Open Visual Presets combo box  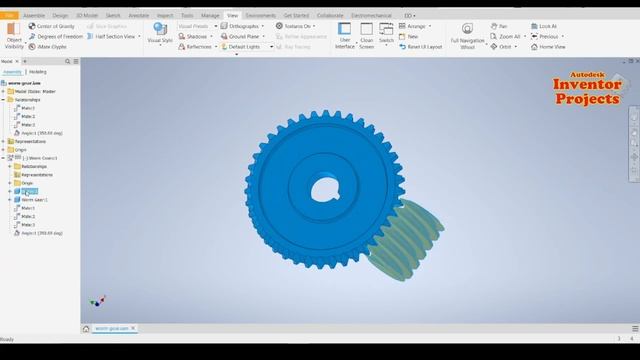point(198,26)
